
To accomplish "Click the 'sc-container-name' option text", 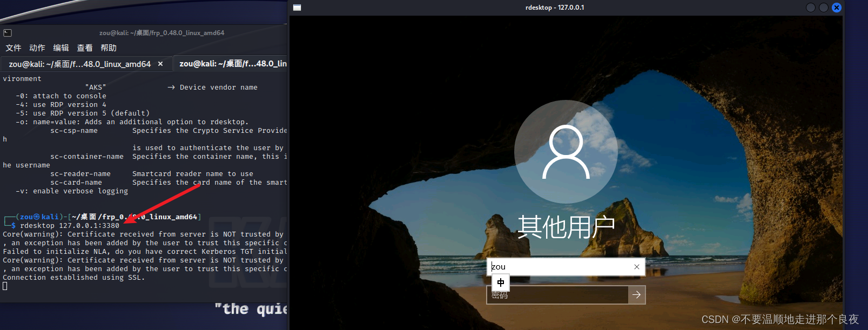I will (87, 157).
